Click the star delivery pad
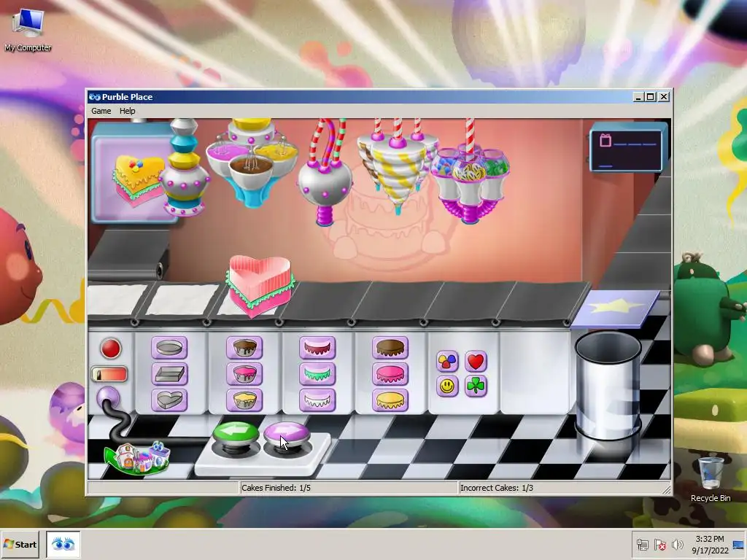 616,308
